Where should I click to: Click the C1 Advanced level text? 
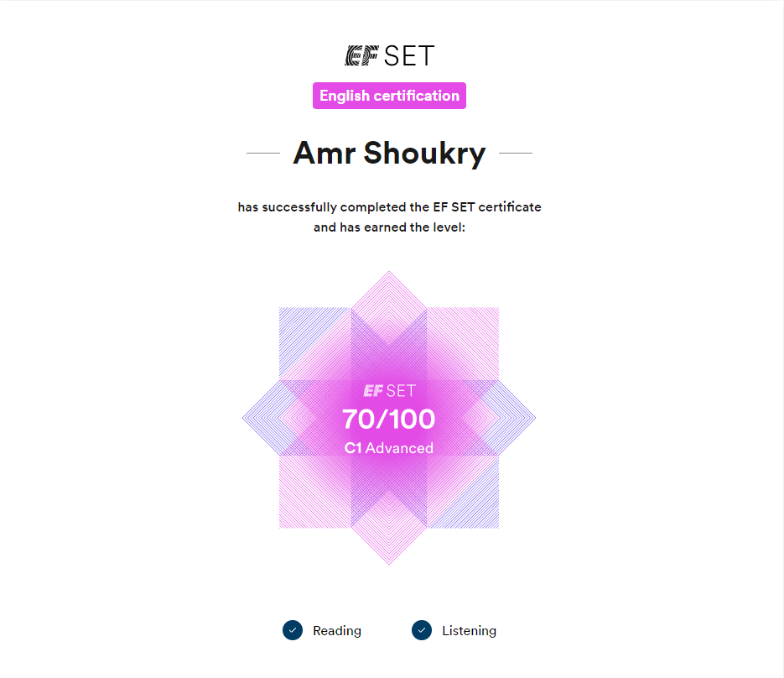[x=389, y=448]
